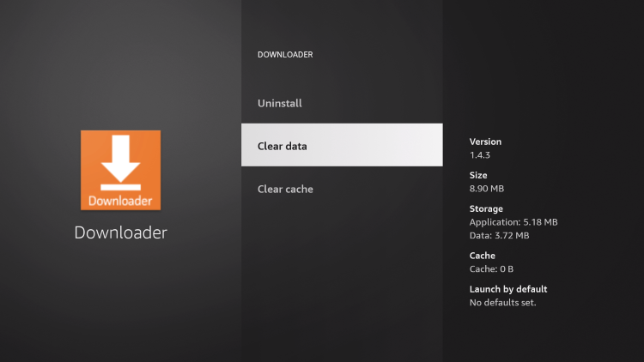644x362 pixels.
Task: Click the 8.90 MB size value
Action: point(487,189)
